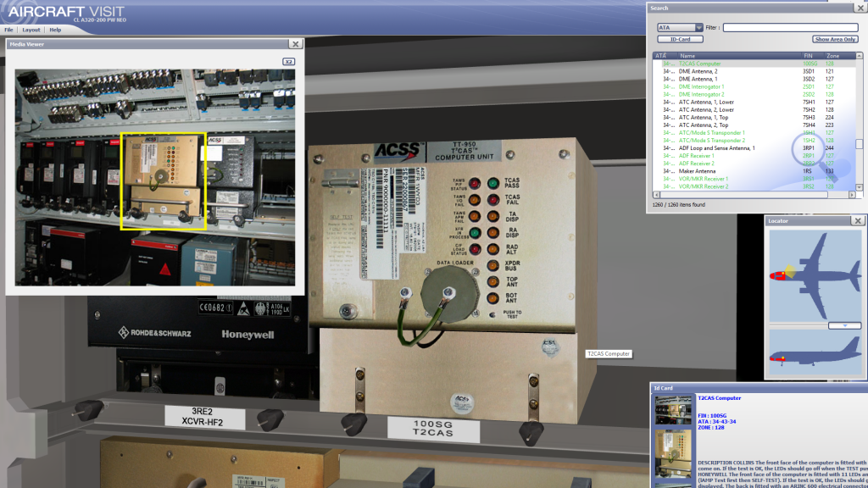Enlarge media with the X2 button
This screenshot has width=868, height=488.
click(x=288, y=61)
